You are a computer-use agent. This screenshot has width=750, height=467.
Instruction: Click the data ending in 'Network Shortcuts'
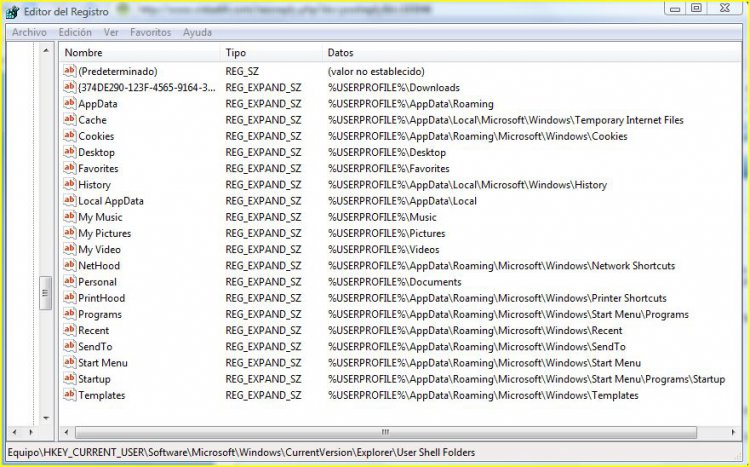[x=501, y=266]
